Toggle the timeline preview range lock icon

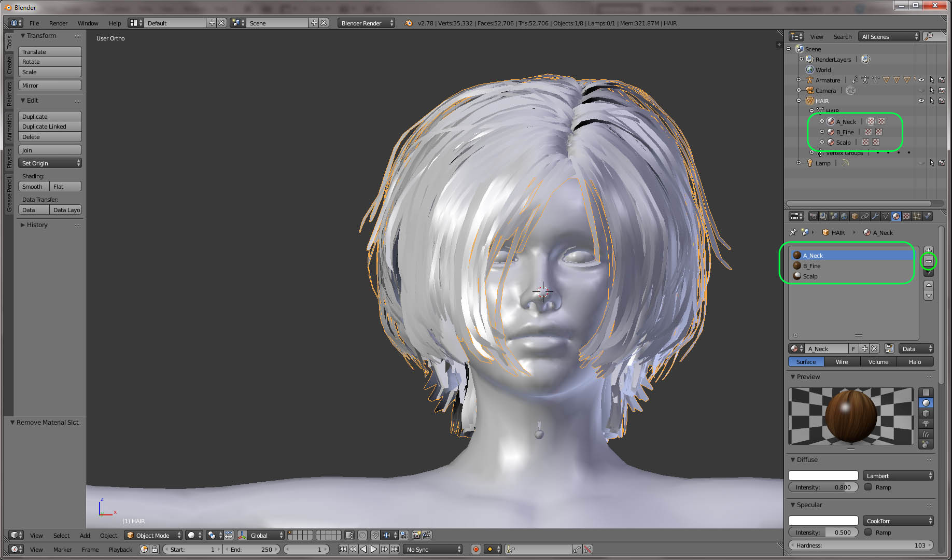(x=155, y=549)
